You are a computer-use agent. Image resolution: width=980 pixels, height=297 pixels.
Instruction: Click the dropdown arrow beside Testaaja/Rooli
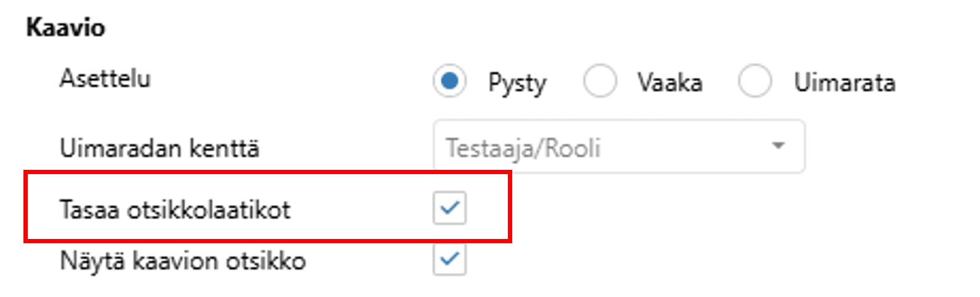pyautogui.click(x=778, y=146)
